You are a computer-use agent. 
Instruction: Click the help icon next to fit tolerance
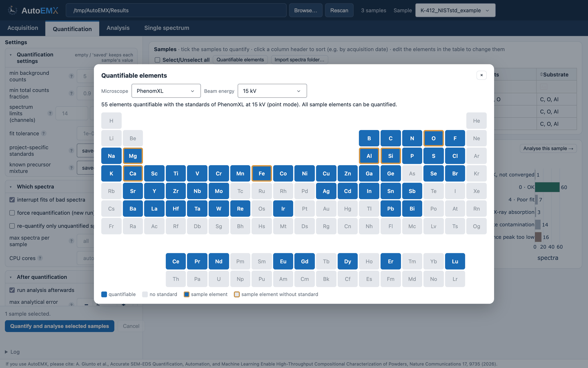click(x=44, y=134)
